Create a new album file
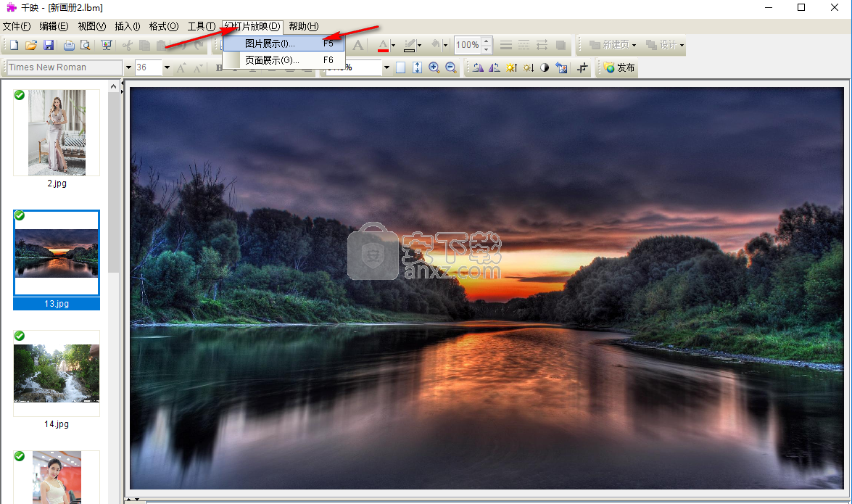 [14, 45]
